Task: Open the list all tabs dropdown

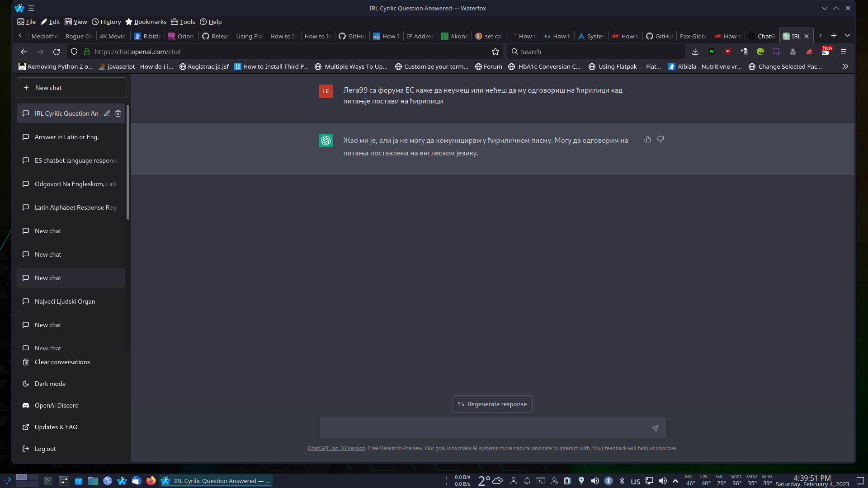Action: click(x=848, y=36)
